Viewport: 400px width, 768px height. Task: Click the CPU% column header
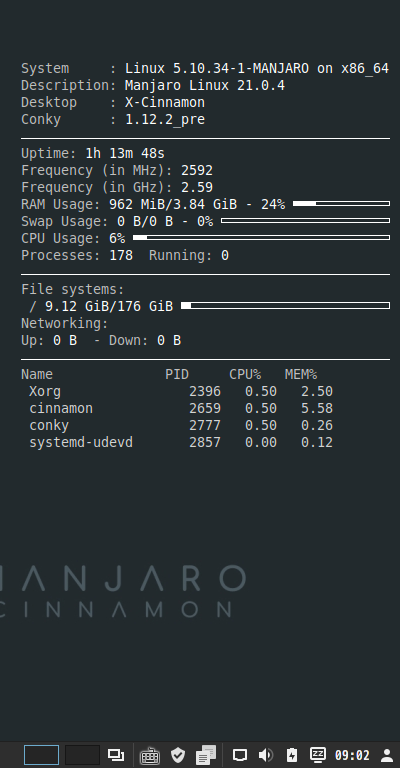pos(245,374)
